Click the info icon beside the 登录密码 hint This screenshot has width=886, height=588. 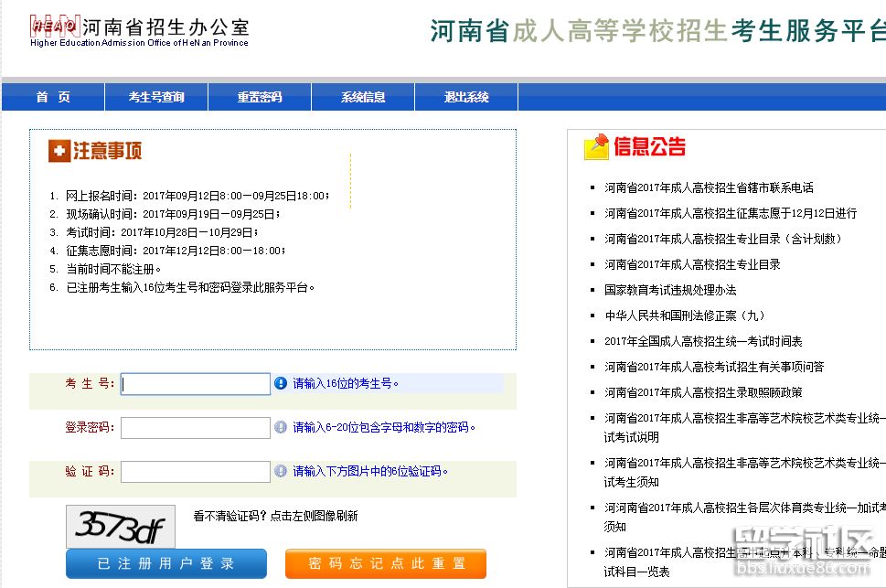click(x=281, y=427)
